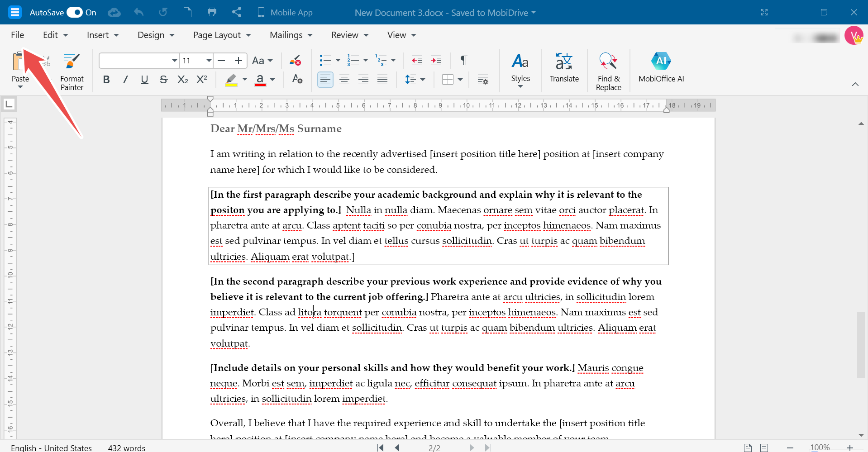Open the Page Layout tab

click(222, 35)
